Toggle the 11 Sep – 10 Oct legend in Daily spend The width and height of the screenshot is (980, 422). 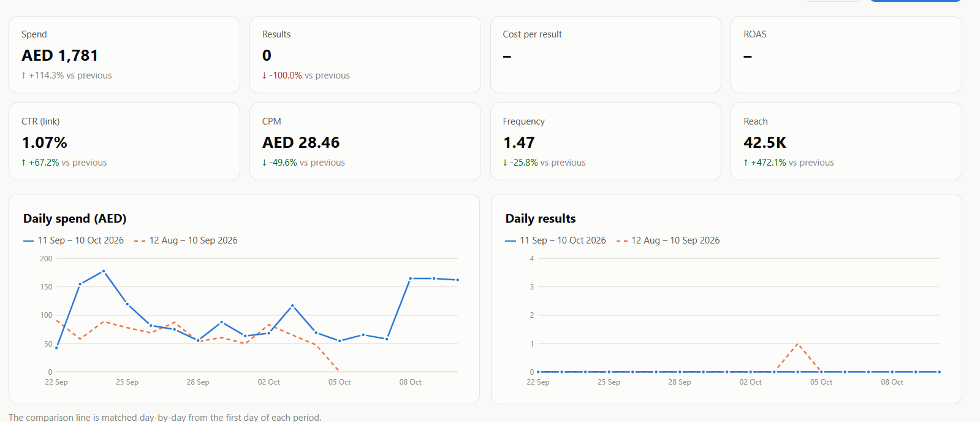(x=74, y=240)
